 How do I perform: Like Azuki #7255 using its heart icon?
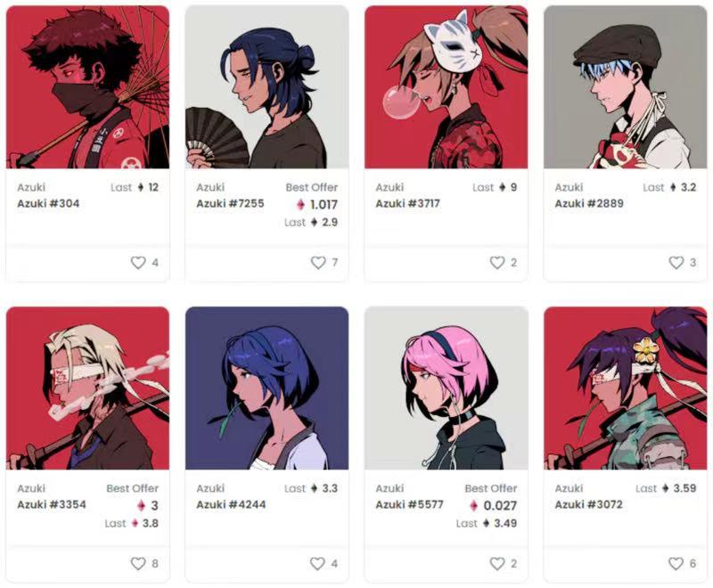click(x=318, y=262)
